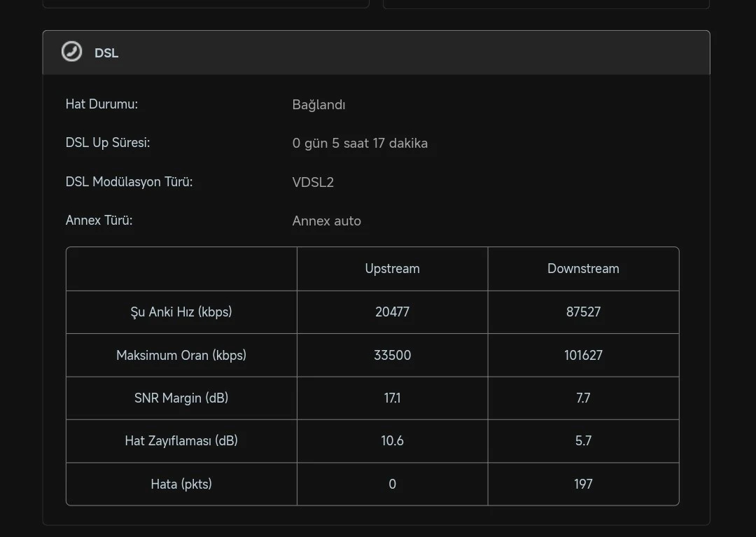
Task: Select downstream error count 197
Action: coord(583,484)
